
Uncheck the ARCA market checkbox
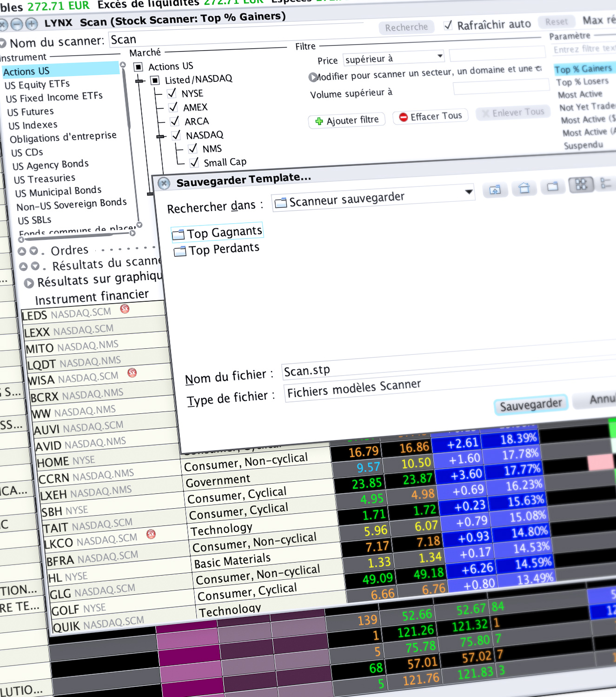point(175,121)
